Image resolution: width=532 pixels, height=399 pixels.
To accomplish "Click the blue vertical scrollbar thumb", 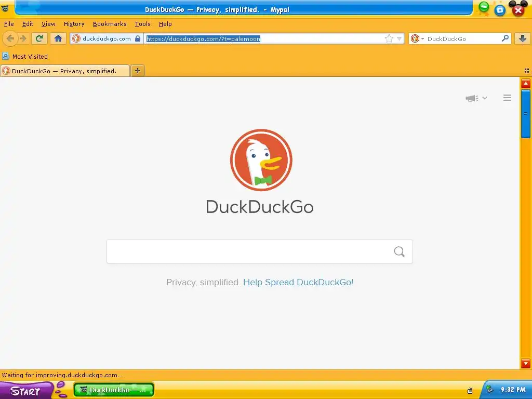I will pyautogui.click(x=526, y=114).
